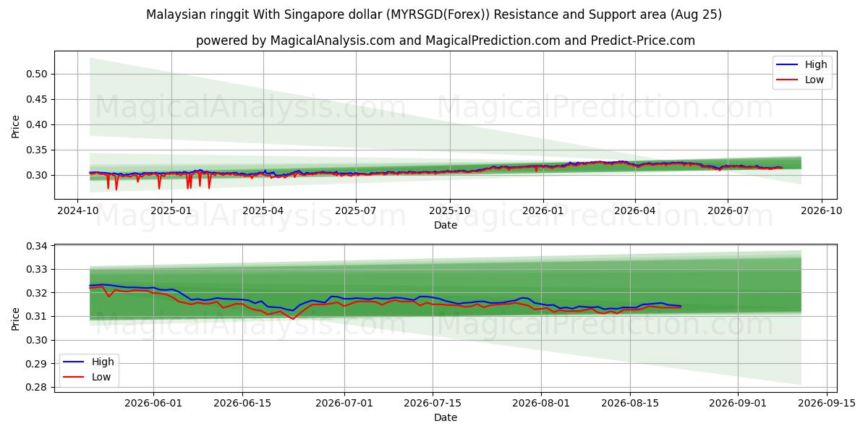868x434 pixels.
Task: Click the 0.31 price tick label
Action: point(38,316)
